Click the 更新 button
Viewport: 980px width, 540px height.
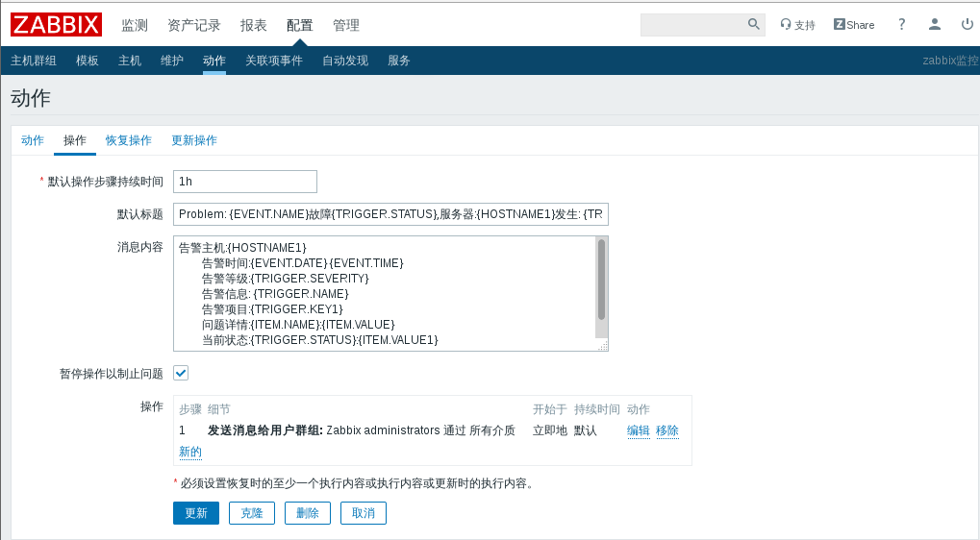click(x=196, y=513)
